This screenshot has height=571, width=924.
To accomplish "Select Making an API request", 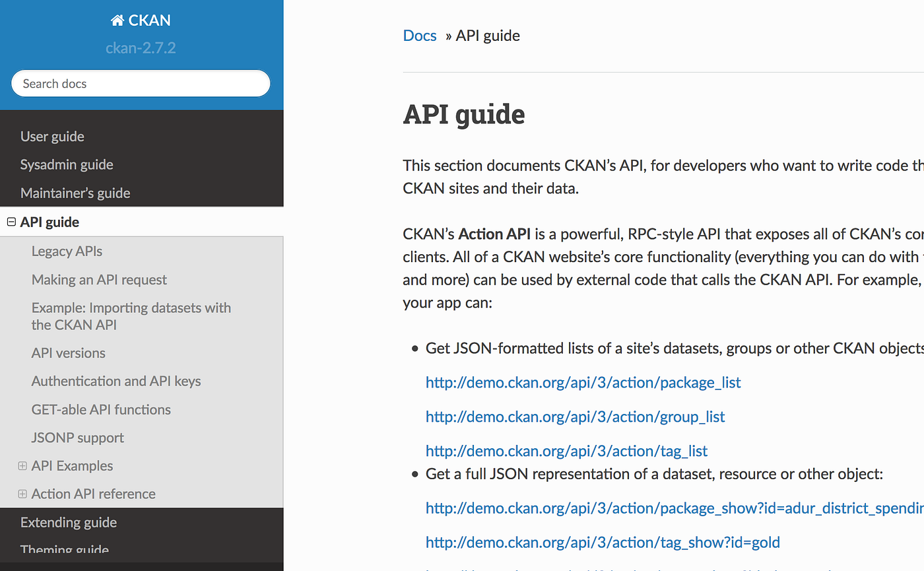I will pos(99,279).
